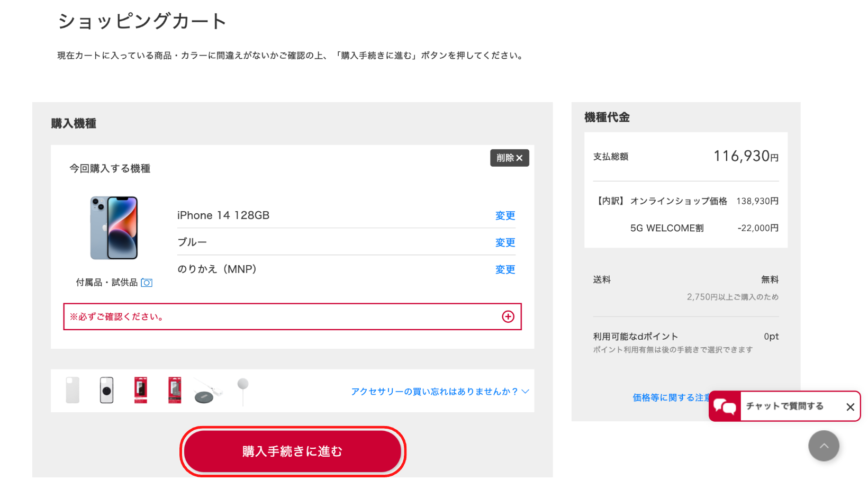Click the scroll-to-top arrow button

[824, 446]
